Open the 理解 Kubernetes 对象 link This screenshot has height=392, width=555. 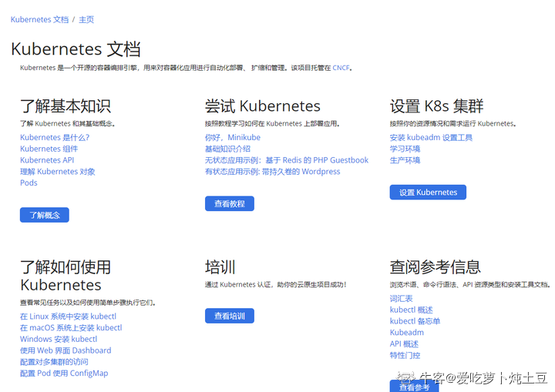tap(58, 171)
